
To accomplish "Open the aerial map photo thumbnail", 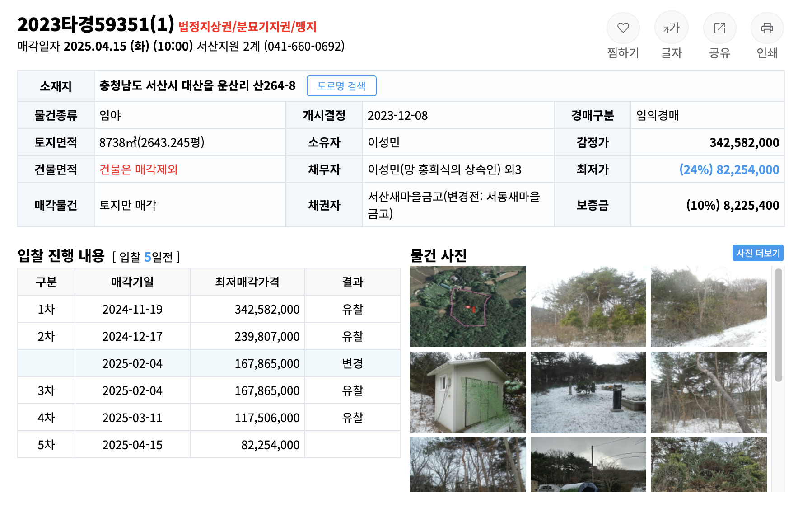I will (x=468, y=306).
